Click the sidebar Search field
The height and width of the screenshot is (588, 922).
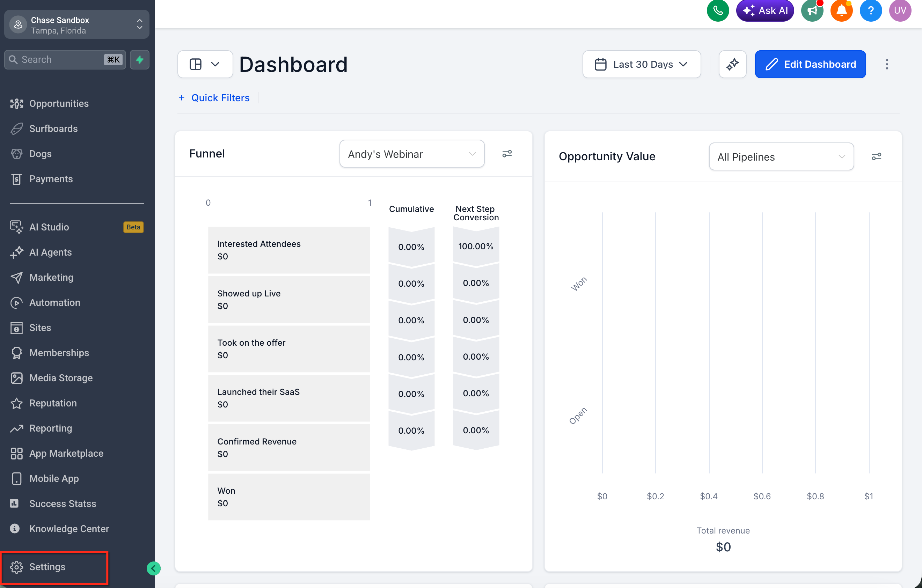pos(65,60)
